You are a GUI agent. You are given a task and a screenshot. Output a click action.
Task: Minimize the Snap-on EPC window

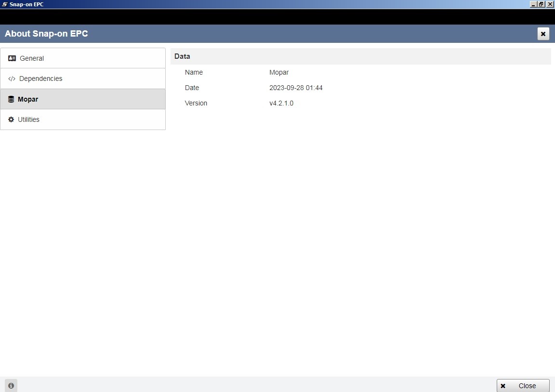pos(533,4)
